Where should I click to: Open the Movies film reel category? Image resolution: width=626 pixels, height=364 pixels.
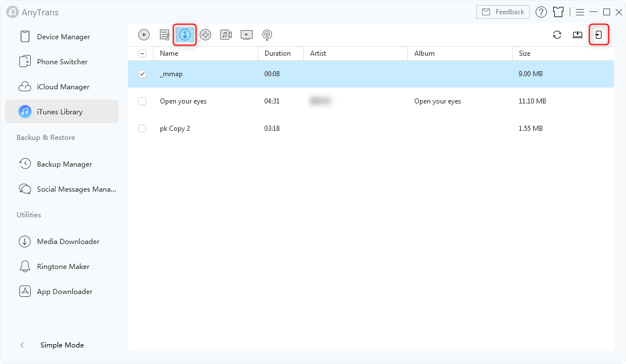[x=205, y=35]
